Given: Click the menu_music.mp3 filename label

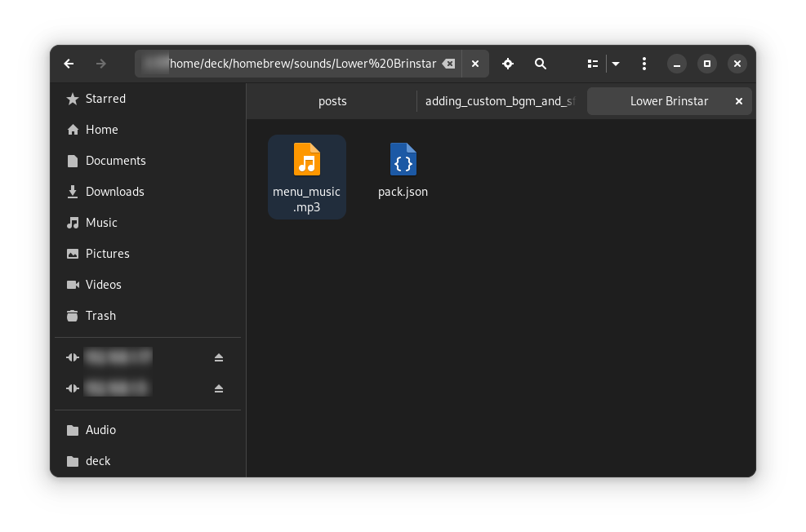Looking at the screenshot, I should pos(307,199).
